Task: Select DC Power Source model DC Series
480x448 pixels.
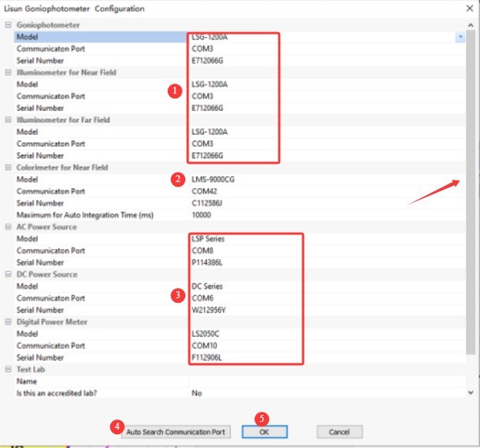Action: pos(207,287)
